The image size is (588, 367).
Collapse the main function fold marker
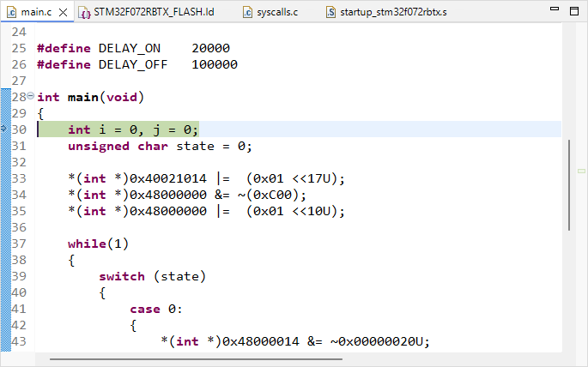pos(31,97)
